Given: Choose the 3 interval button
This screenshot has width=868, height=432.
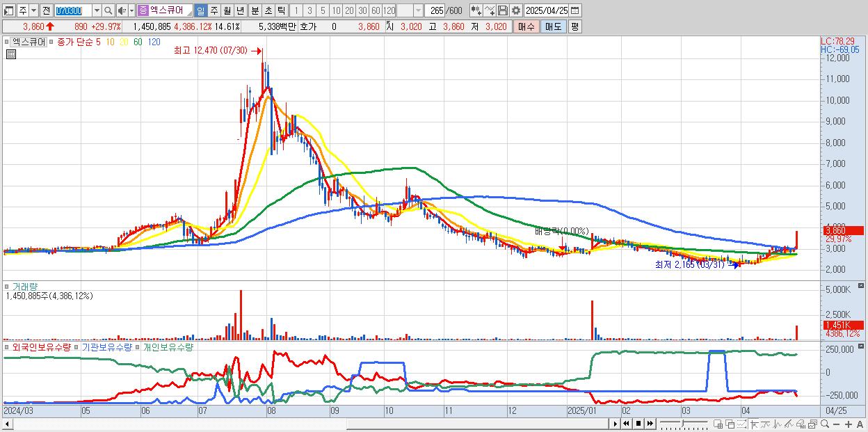Looking at the screenshot, I should (x=310, y=11).
